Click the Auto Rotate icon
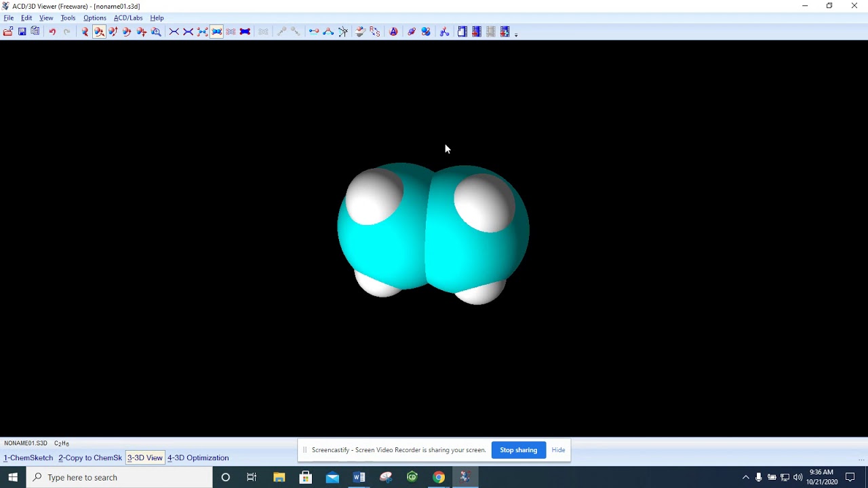The image size is (868, 488). click(x=412, y=32)
